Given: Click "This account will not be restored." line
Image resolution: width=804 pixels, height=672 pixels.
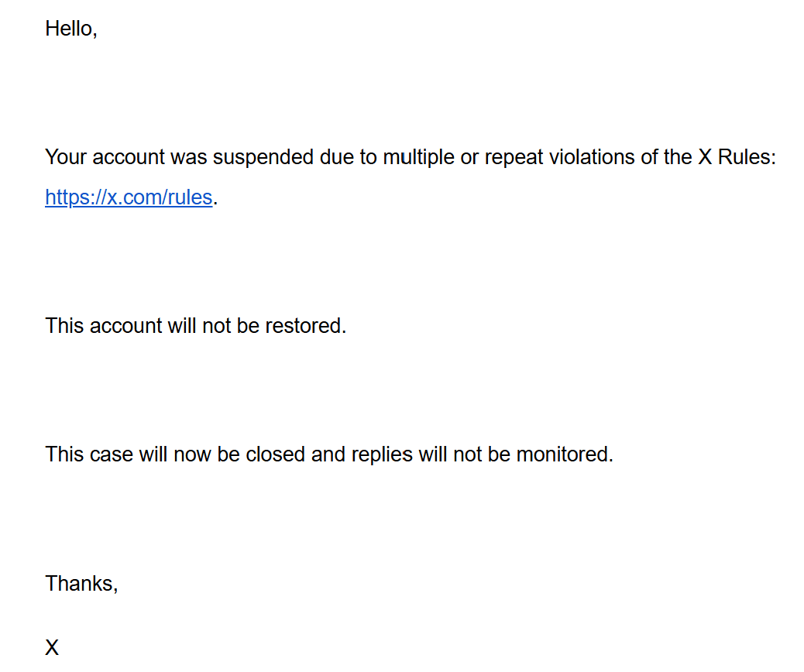Looking at the screenshot, I should click(195, 325).
